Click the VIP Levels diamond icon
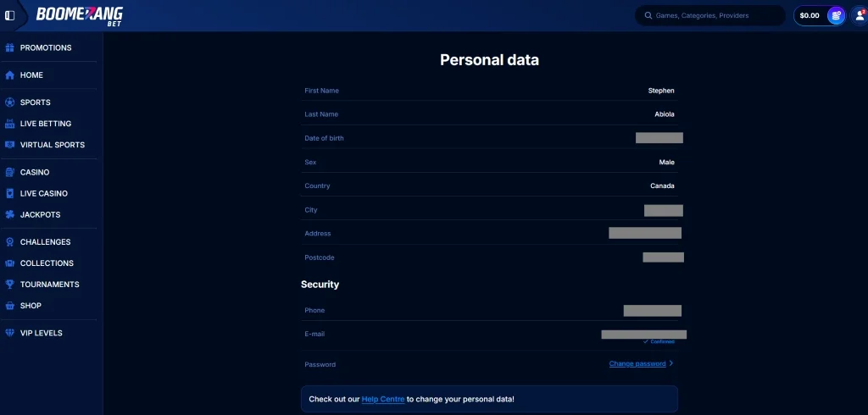Screen dimensions: 868x415 click(x=9, y=333)
